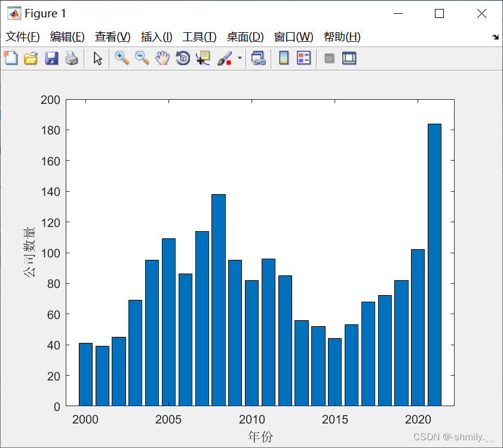Image resolution: width=503 pixels, height=448 pixels.
Task: Toggle Pan mode on
Action: pos(162,58)
